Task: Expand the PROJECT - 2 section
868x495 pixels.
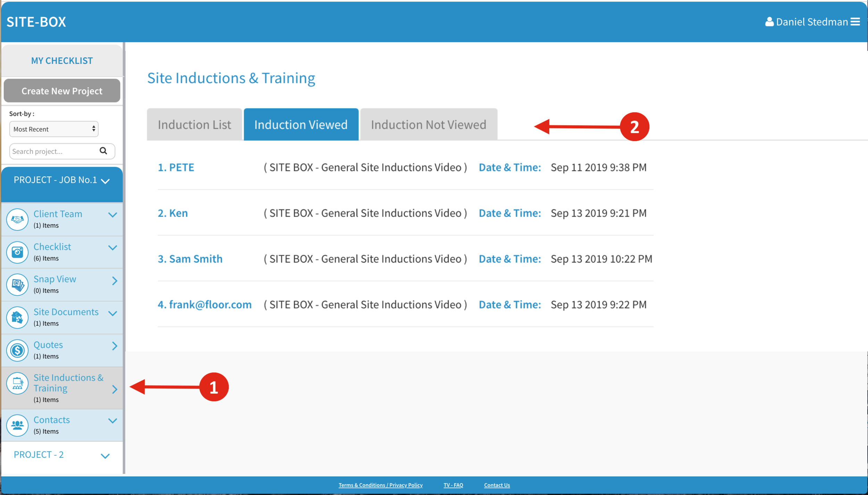Action: [x=105, y=456]
